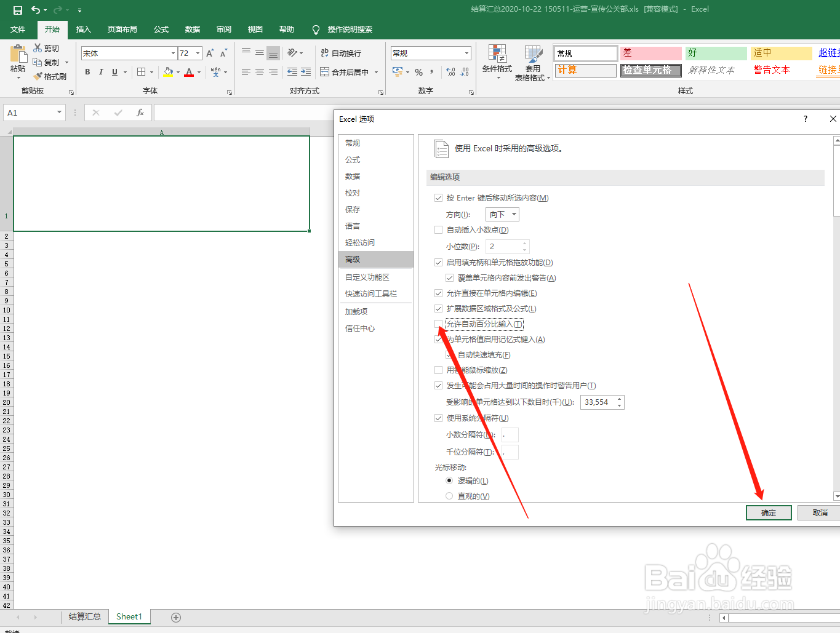
Task: Select the 逻辑的 radio button
Action: (449, 481)
